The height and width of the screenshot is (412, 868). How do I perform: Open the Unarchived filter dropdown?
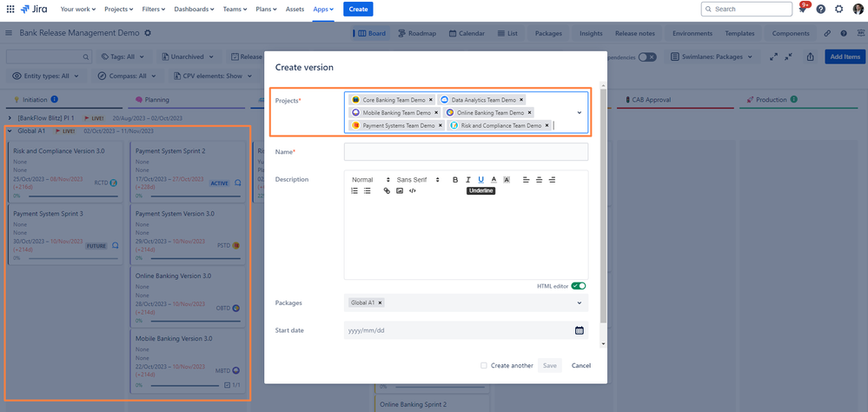[x=189, y=56]
